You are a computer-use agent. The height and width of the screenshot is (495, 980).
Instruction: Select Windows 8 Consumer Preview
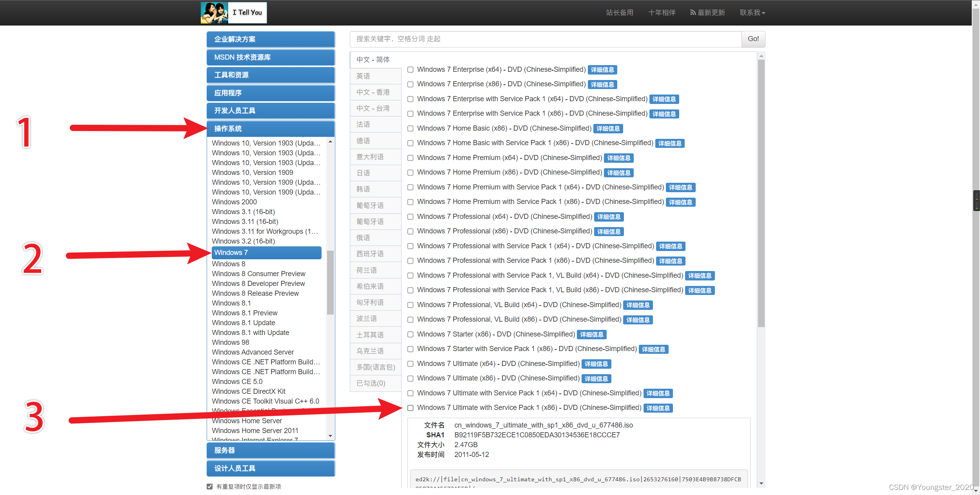pyautogui.click(x=258, y=274)
